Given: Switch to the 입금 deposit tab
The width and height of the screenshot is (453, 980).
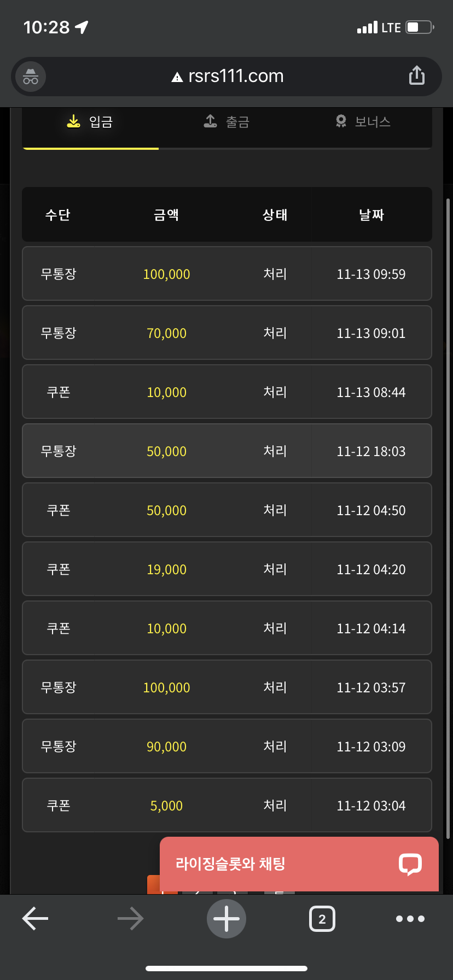Looking at the screenshot, I should click(90, 122).
